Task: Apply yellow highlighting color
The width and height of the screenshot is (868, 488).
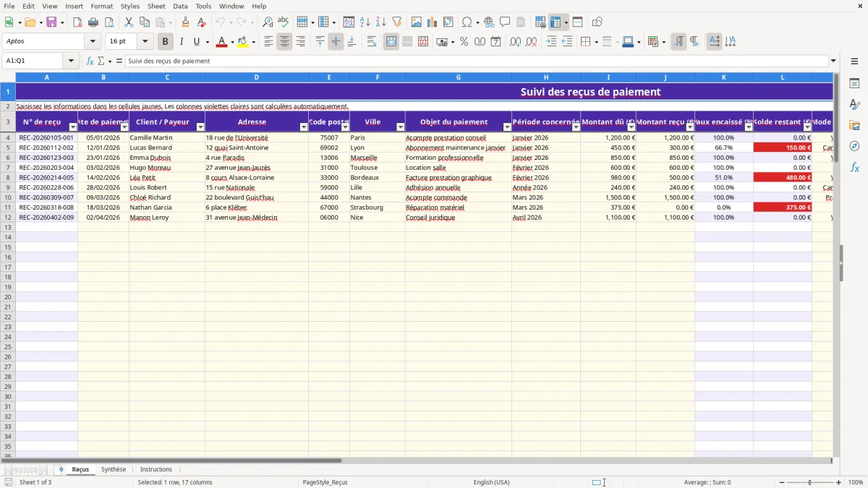Action: click(242, 42)
